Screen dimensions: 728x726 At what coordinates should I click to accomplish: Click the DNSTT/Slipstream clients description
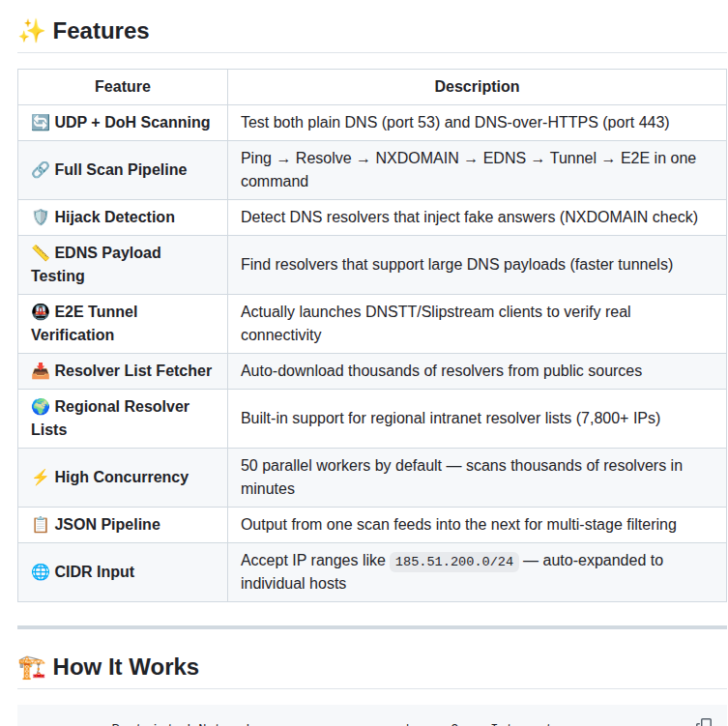[435, 324]
